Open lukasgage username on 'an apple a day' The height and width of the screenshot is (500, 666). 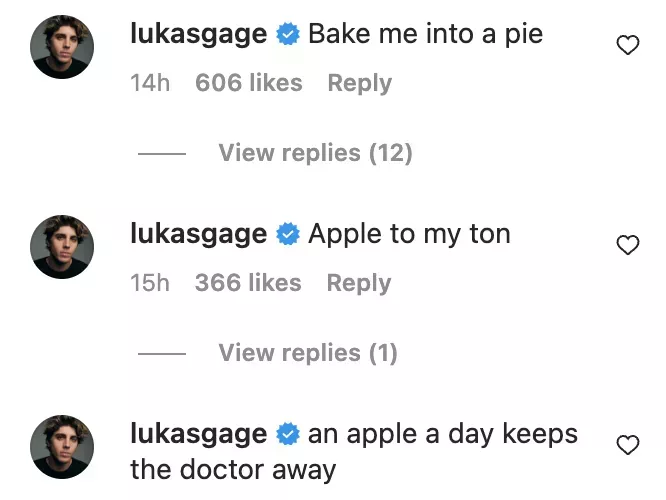click(199, 434)
